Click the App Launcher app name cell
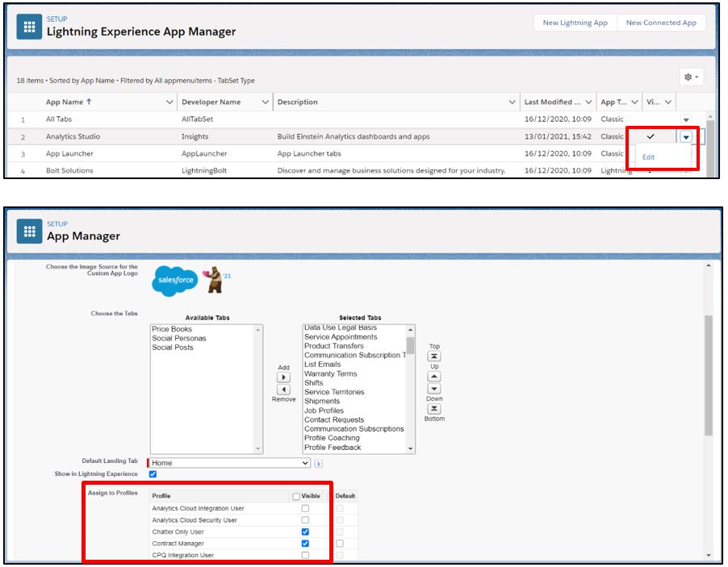Viewport: 728px width, 567px height. (69, 153)
